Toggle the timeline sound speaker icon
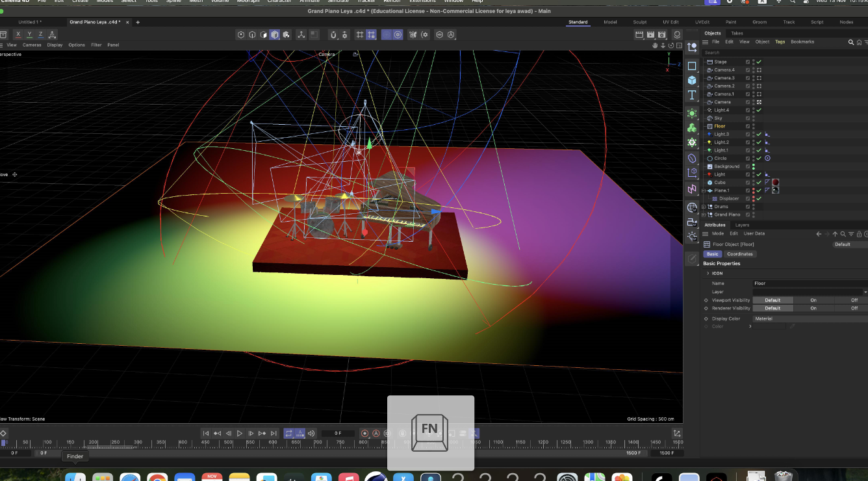The width and height of the screenshot is (868, 481). pos(311,434)
